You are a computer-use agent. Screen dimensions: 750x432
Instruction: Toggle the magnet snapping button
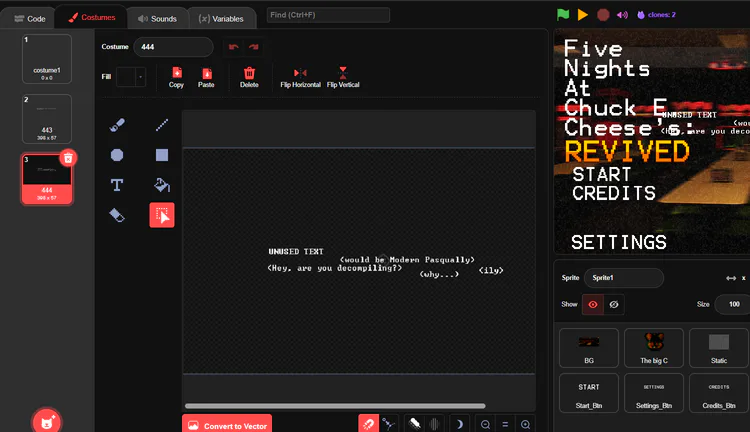pyautogui.click(x=368, y=424)
